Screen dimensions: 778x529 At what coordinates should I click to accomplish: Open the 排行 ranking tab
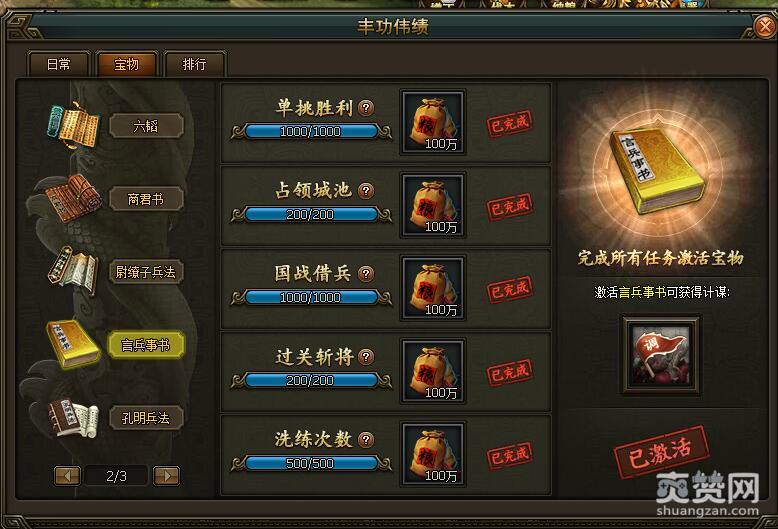click(194, 64)
